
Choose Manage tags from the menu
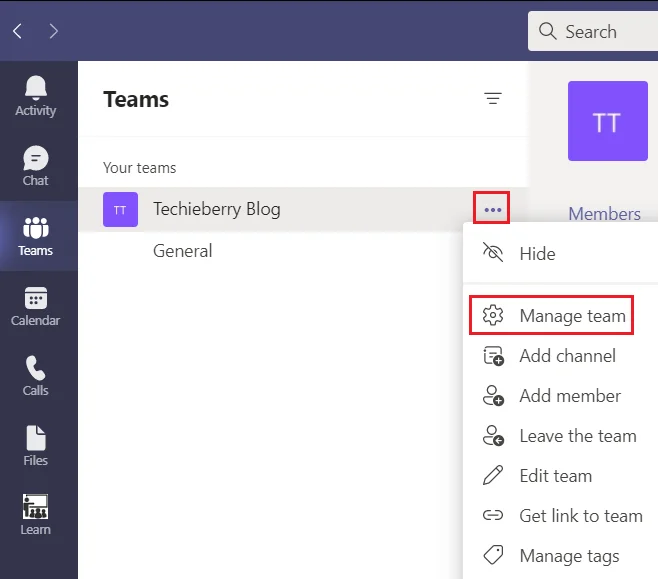(x=560, y=556)
